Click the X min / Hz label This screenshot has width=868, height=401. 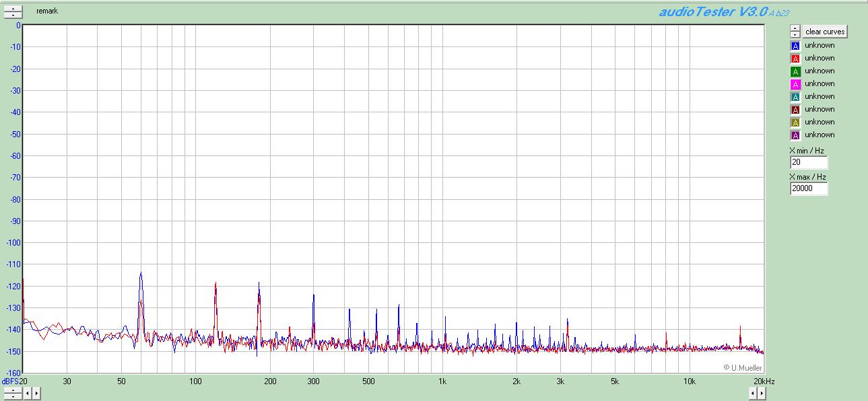point(807,151)
